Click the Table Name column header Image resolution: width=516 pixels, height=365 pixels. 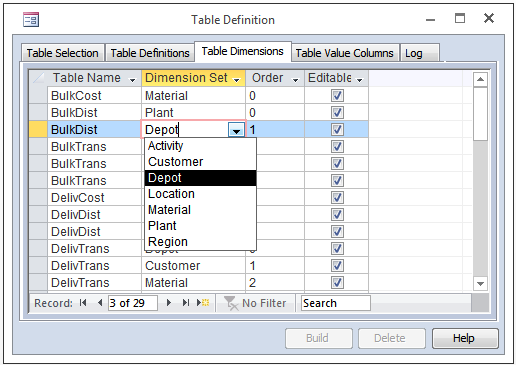(x=94, y=78)
